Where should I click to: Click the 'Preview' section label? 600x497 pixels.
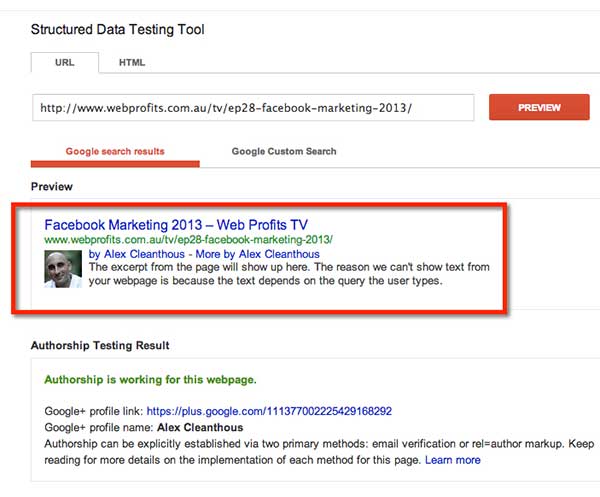click(x=52, y=187)
